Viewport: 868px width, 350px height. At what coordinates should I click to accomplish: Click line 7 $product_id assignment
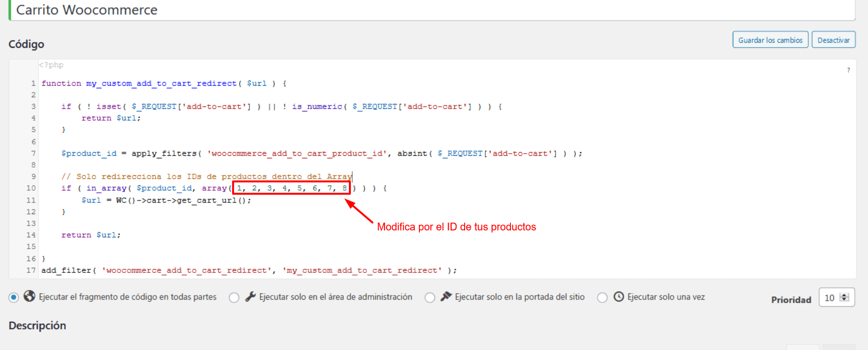tap(322, 153)
